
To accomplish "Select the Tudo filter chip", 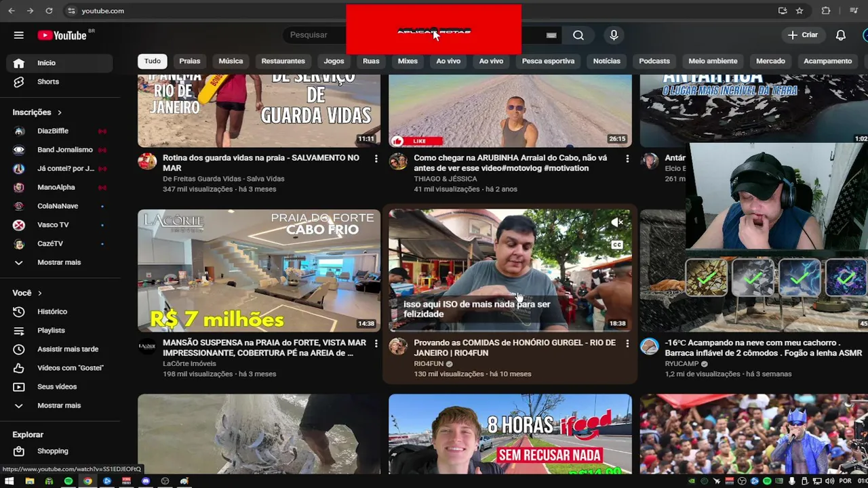I will (x=153, y=61).
